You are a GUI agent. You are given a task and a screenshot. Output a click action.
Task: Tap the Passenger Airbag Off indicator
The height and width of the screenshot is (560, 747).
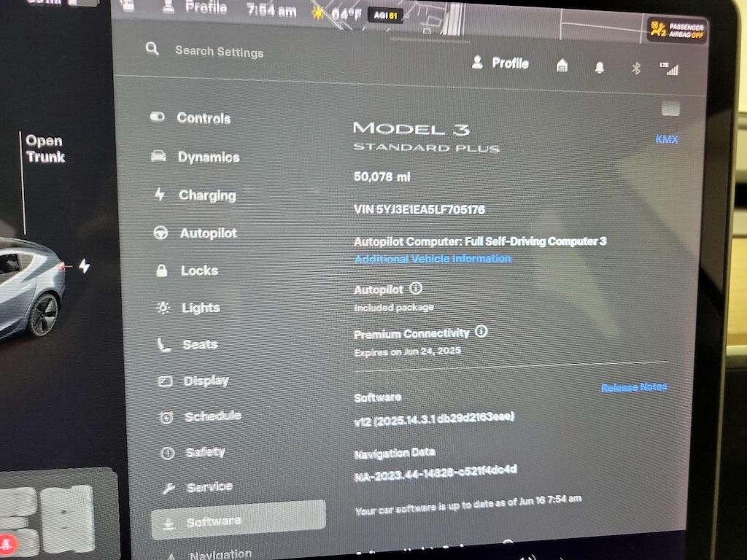677,30
